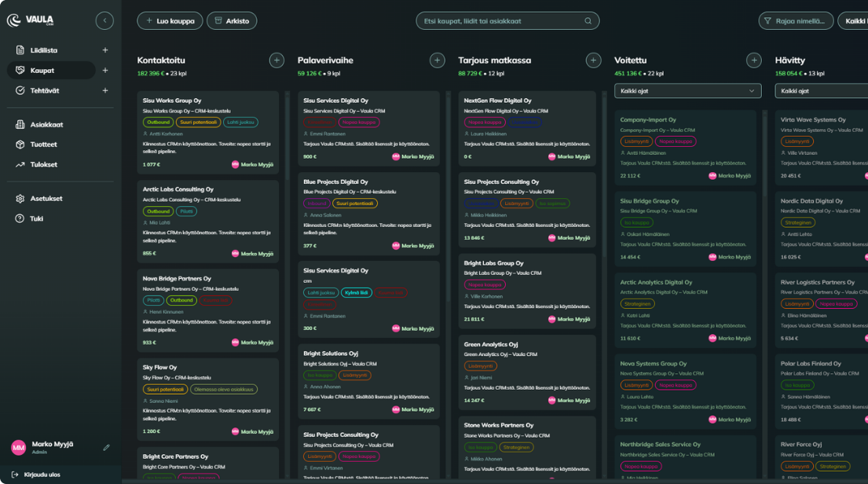
Task: Click the Marko Myyjä profile avatar in the sidebar
Action: coord(18,447)
